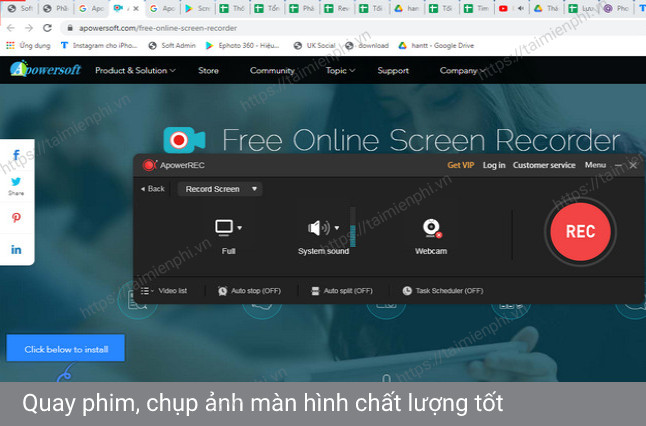Viewport: 646px width, 426px height.
Task: Toggle Task Scheduler (OFF)
Action: (x=443, y=291)
